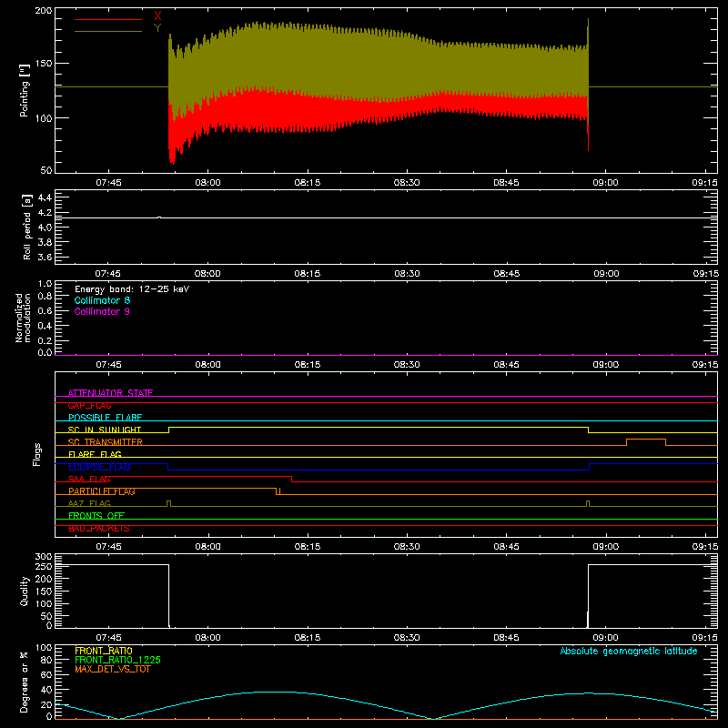Click the Quality trace drop near 07:54
This screenshot has width=728, height=728.
(168, 595)
